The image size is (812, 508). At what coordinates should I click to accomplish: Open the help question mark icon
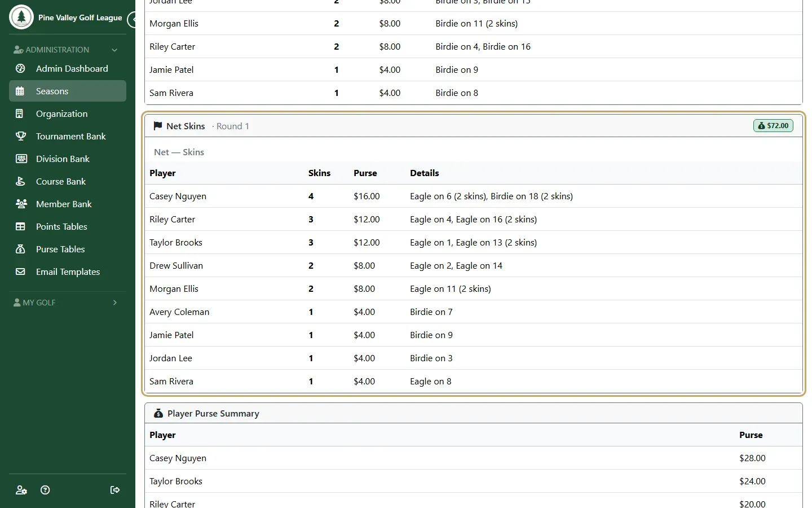pos(46,490)
